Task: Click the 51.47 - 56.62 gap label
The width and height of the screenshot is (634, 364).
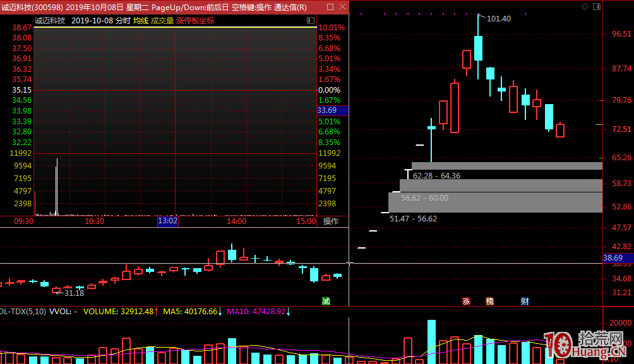Action: (413, 218)
